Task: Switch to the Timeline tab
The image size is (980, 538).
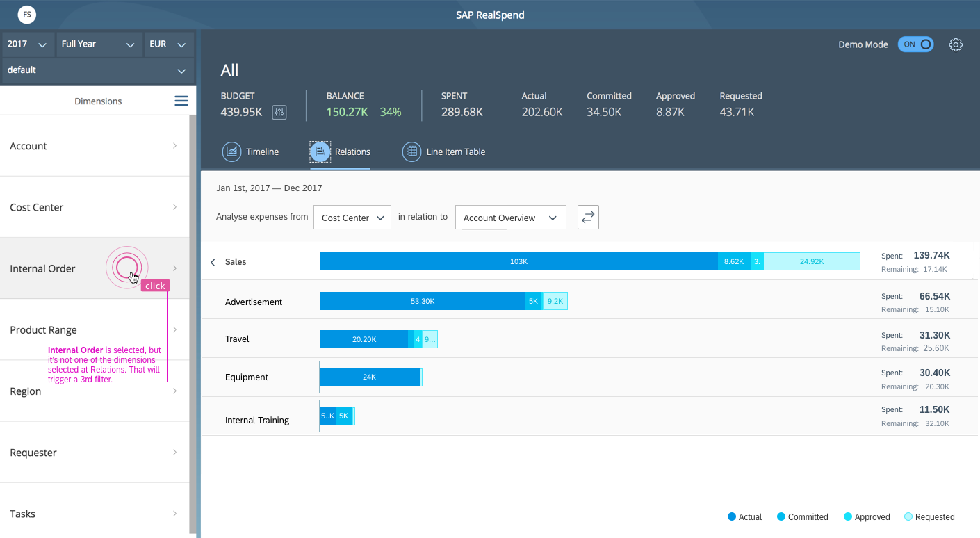Action: tap(250, 152)
